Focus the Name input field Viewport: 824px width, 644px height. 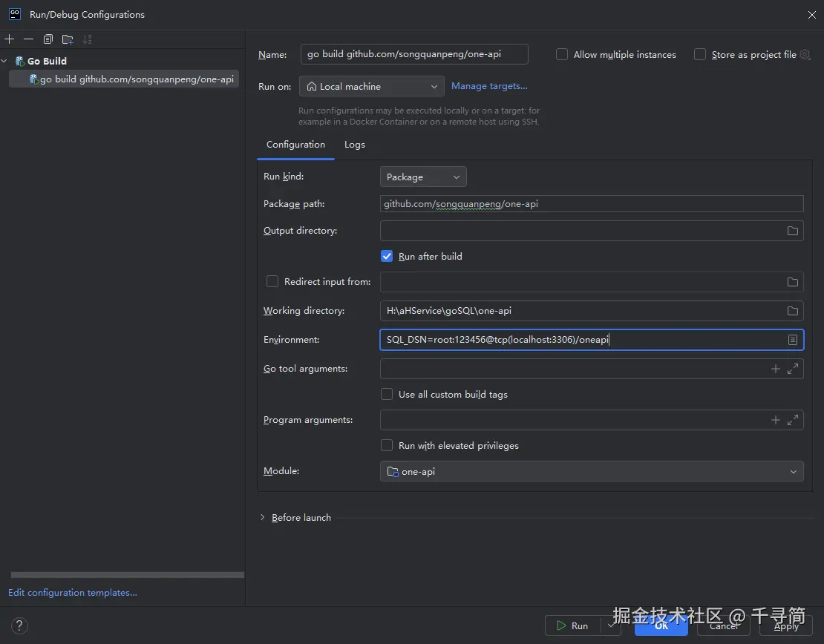[414, 54]
